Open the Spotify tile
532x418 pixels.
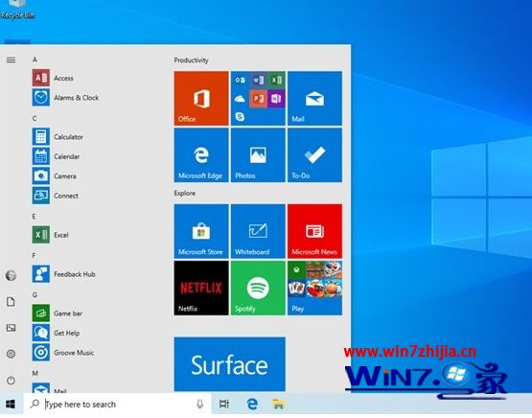(258, 288)
